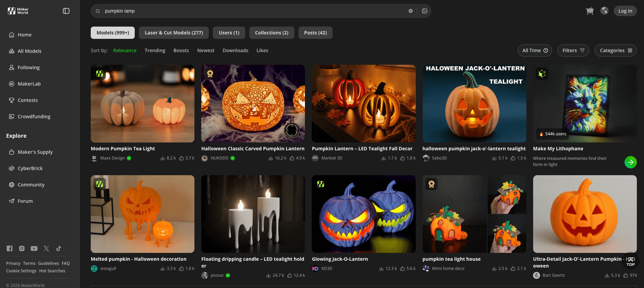Open the Categories dropdown

[616, 50]
